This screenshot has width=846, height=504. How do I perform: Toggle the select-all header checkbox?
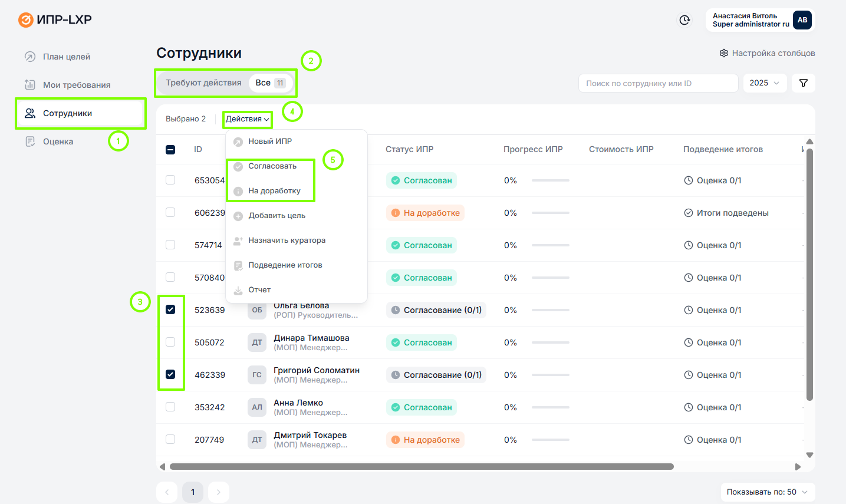pos(170,150)
